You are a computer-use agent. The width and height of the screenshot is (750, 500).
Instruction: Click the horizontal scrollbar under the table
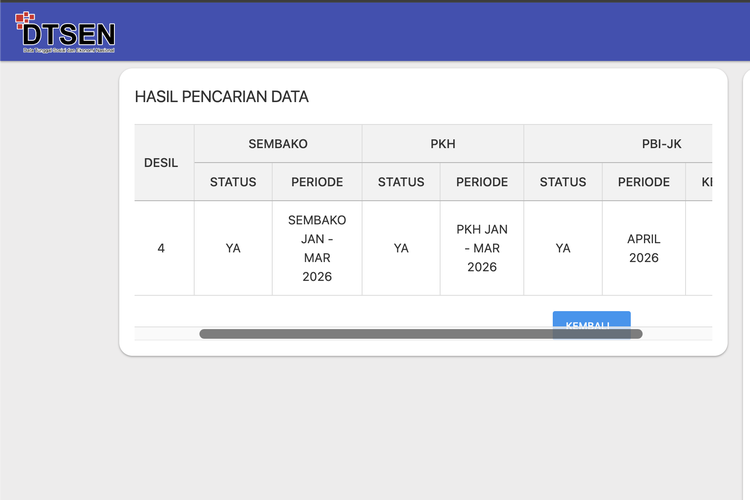coord(420,334)
